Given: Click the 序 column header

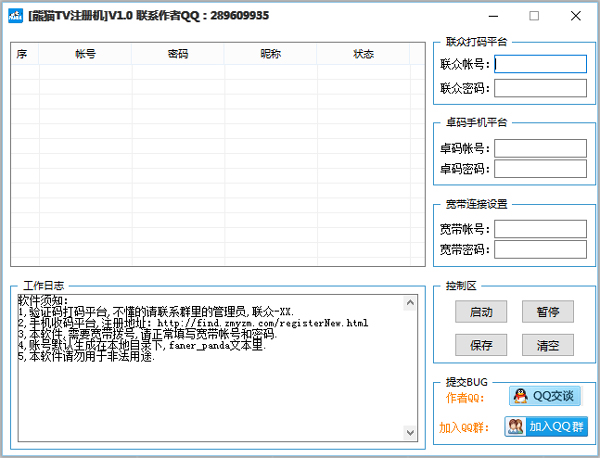Looking at the screenshot, I should point(22,54).
